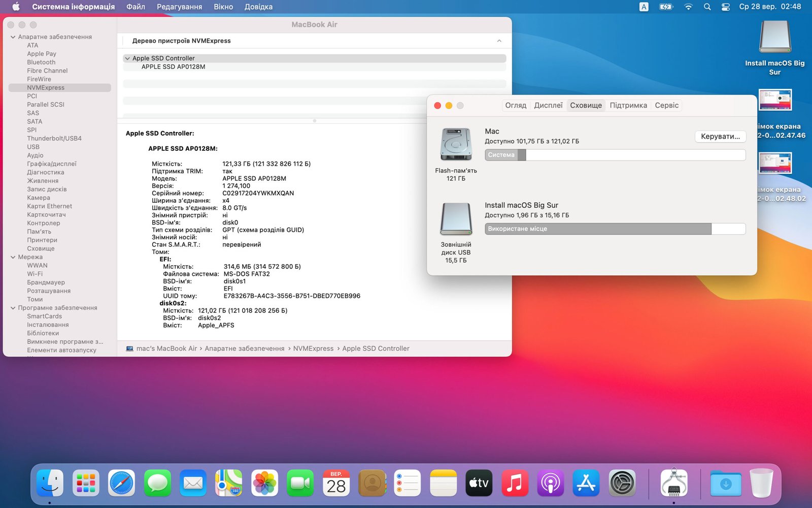The width and height of the screenshot is (812, 508).
Task: Open Maps app in Dock
Action: tap(229, 483)
